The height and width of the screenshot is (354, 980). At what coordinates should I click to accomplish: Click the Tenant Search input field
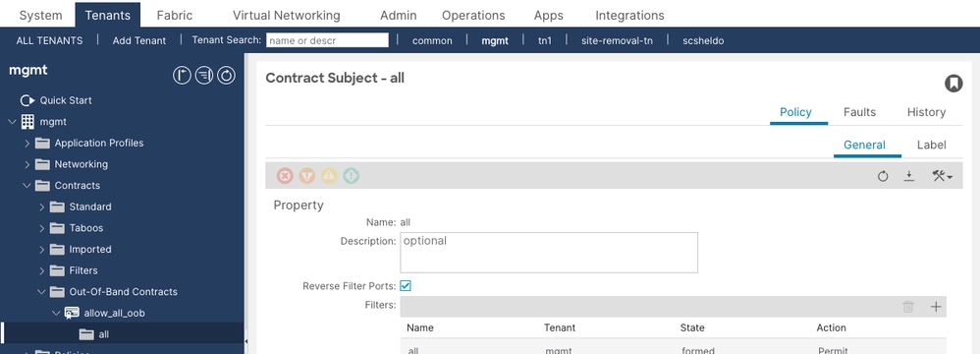click(x=328, y=40)
